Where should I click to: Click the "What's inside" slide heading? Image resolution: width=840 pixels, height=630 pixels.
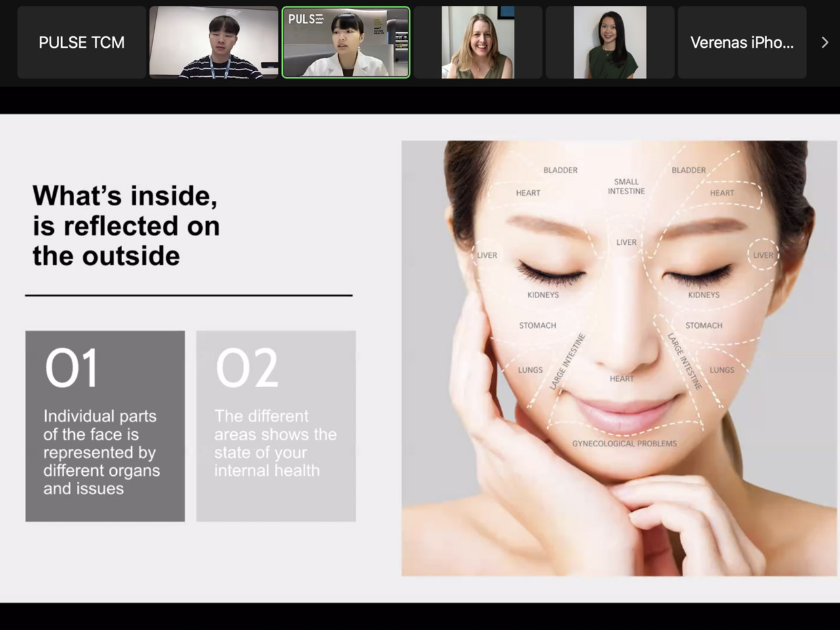click(126, 226)
